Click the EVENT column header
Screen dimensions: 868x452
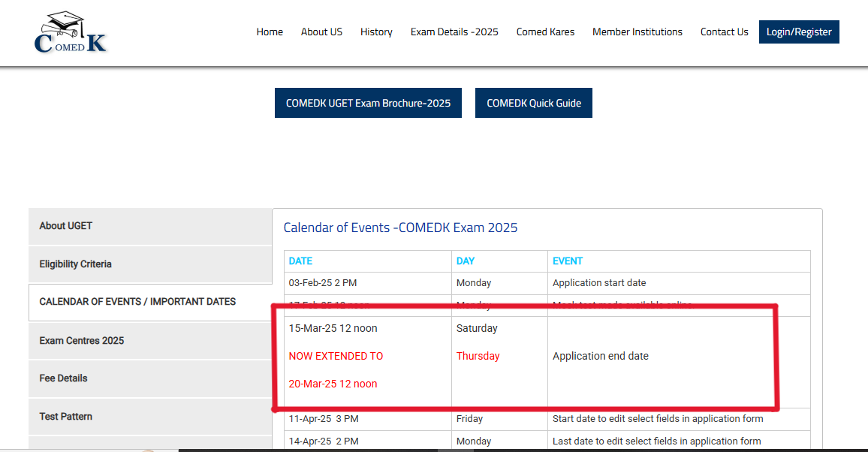tap(568, 261)
